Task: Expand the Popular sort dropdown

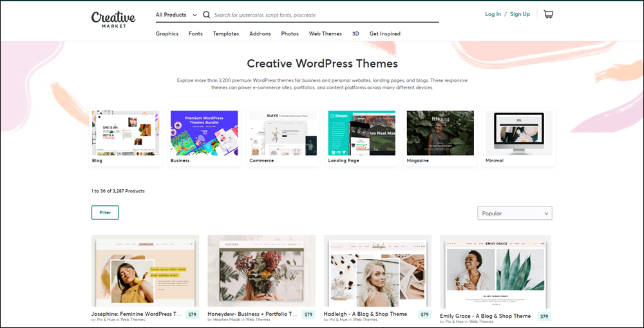Action: [x=515, y=214]
